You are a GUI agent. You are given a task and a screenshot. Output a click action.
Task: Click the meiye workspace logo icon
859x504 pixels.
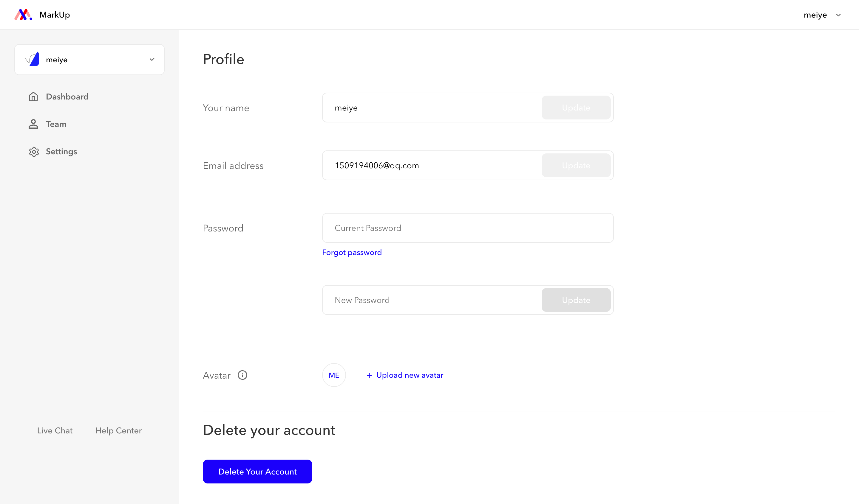click(x=33, y=59)
